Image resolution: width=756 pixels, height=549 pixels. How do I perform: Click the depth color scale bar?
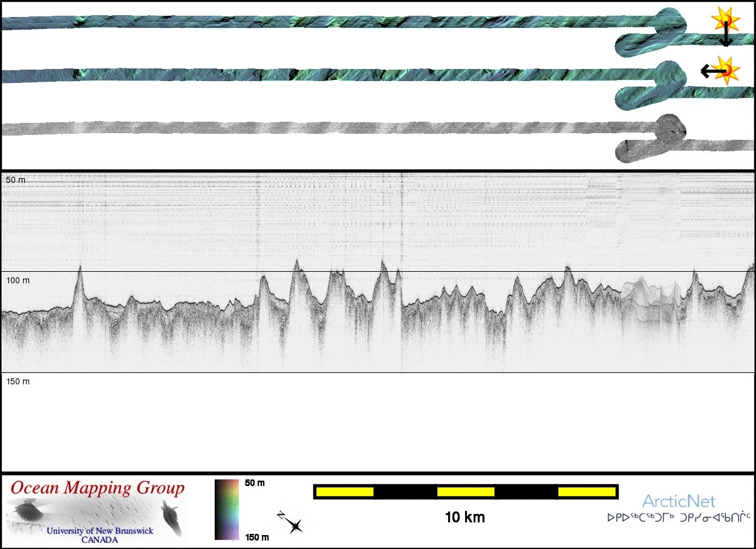click(x=227, y=509)
